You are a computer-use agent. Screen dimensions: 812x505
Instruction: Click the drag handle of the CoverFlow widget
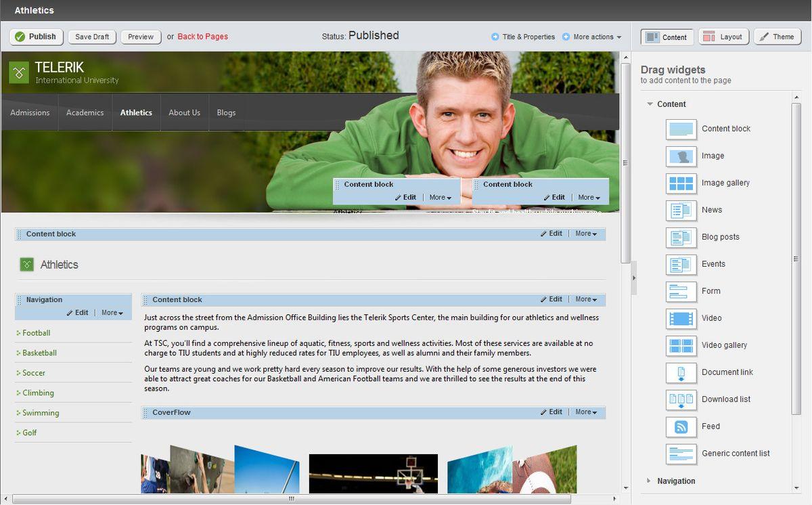point(145,412)
